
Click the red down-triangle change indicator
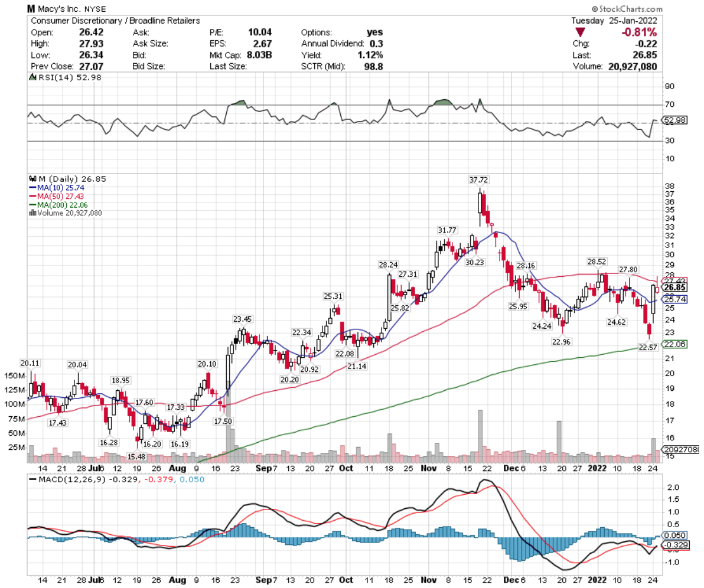click(x=580, y=32)
